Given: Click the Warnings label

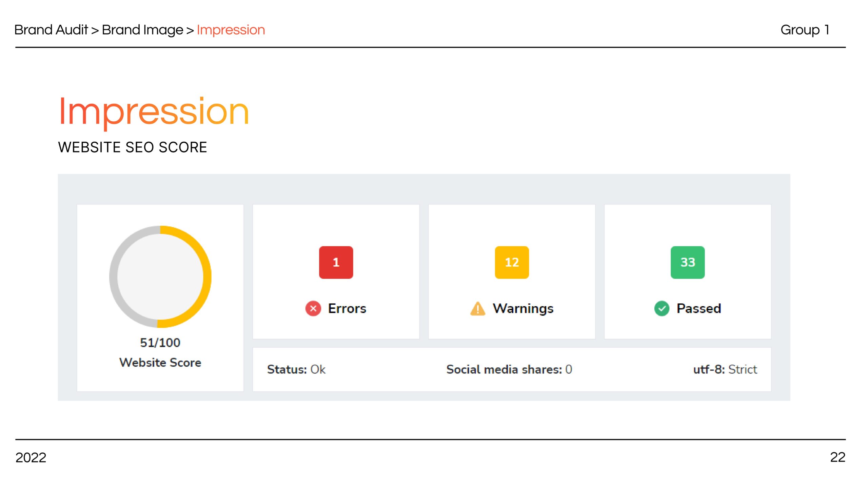Looking at the screenshot, I should [523, 308].
